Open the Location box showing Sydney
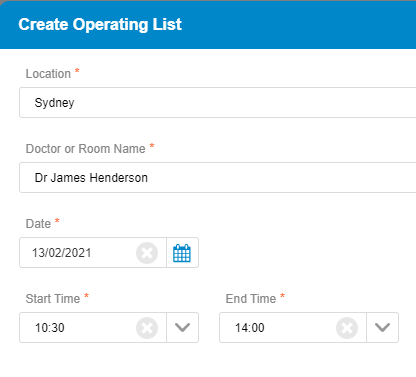416x377 pixels. coord(218,103)
